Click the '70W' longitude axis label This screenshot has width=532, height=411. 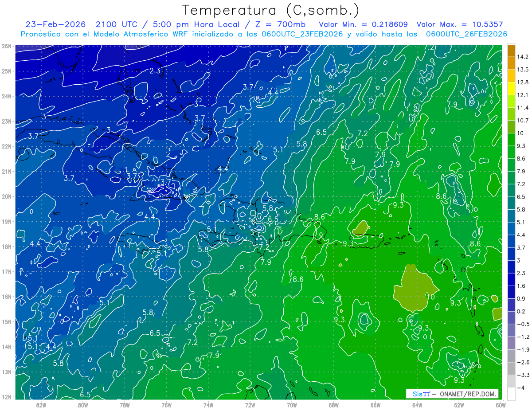(x=292, y=404)
